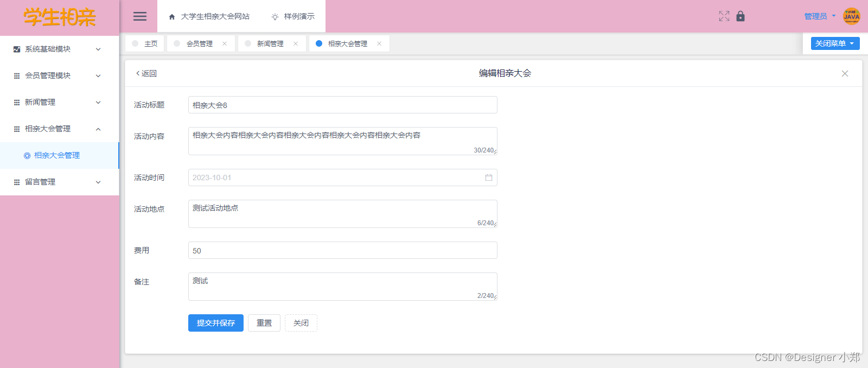Image resolution: width=868 pixels, height=368 pixels.
Task: Expand the 系统基础模块 menu chevron
Action: pos(98,49)
